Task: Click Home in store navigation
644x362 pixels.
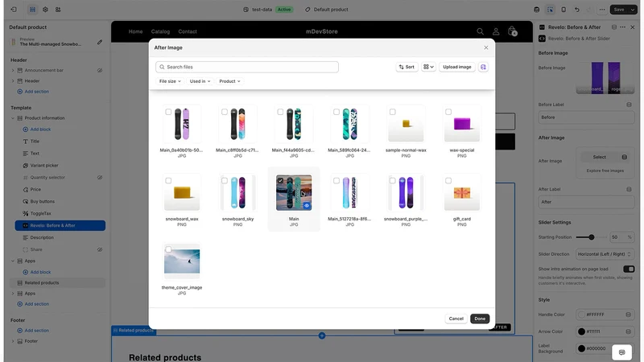Action: 135,31
